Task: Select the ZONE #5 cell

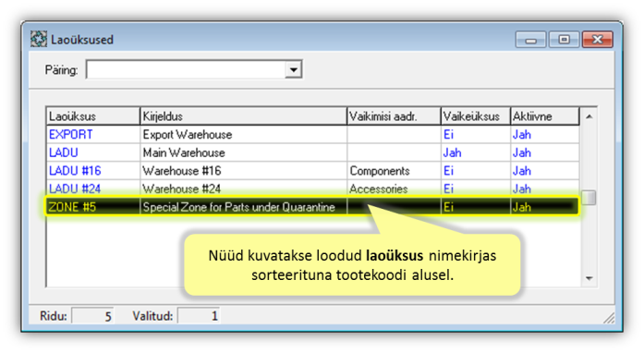Action: coord(93,207)
